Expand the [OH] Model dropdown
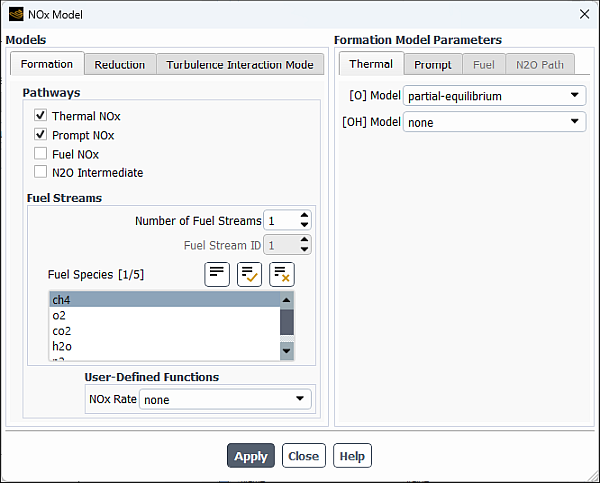This screenshot has width=600, height=483. click(494, 122)
